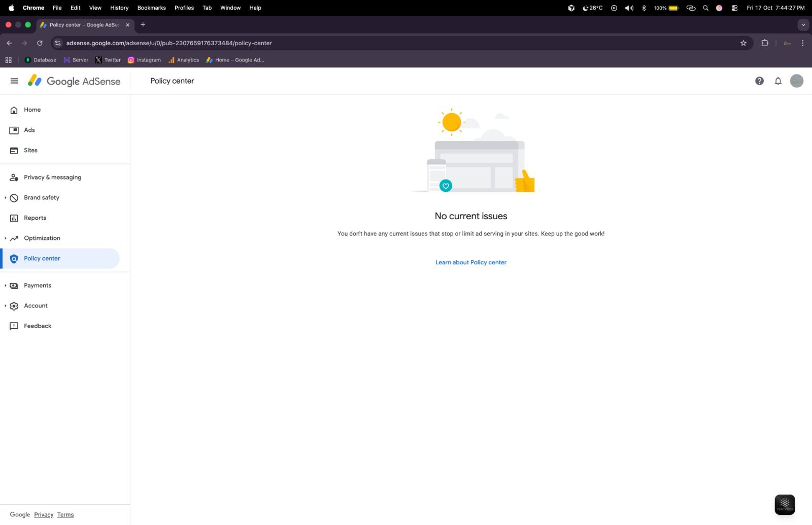Open the Profiles menu
Screen dimensions: 812x525
coord(184,8)
